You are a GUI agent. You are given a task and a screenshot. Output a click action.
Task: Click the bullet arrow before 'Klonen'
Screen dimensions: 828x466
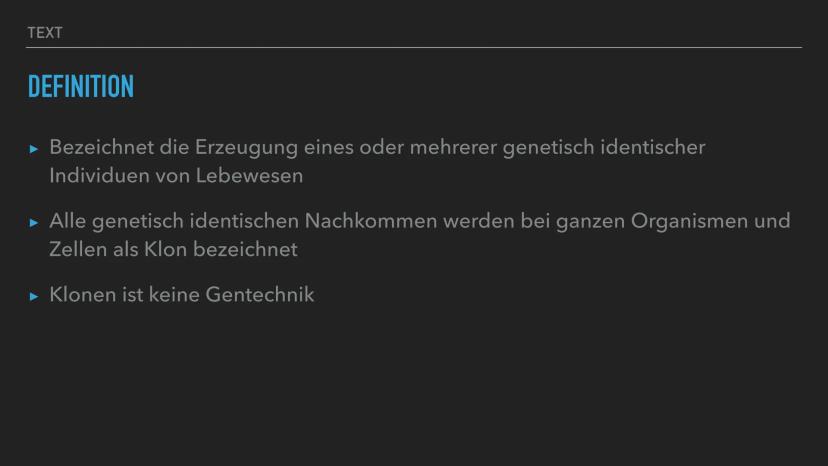tap(34, 296)
